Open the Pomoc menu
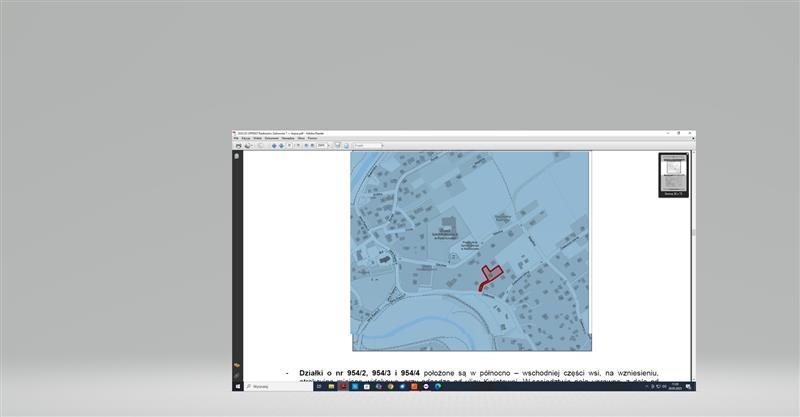This screenshot has height=417, width=800. pyautogui.click(x=312, y=138)
